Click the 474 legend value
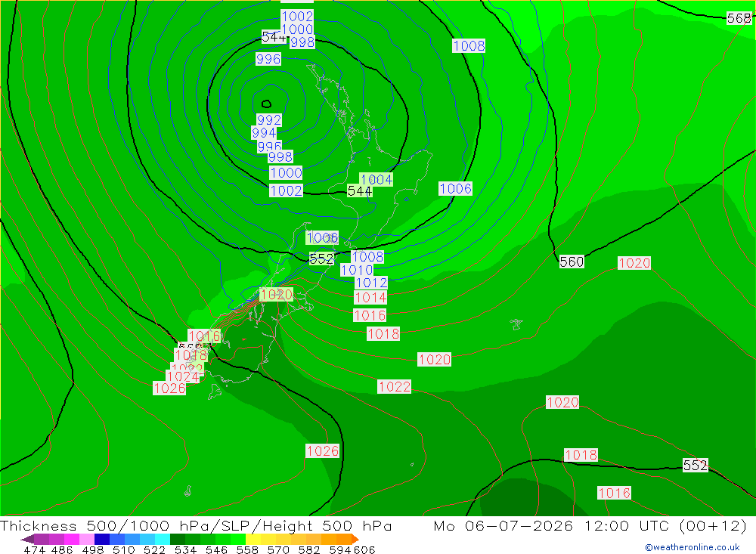This screenshot has height=554, width=756. pyautogui.click(x=34, y=550)
